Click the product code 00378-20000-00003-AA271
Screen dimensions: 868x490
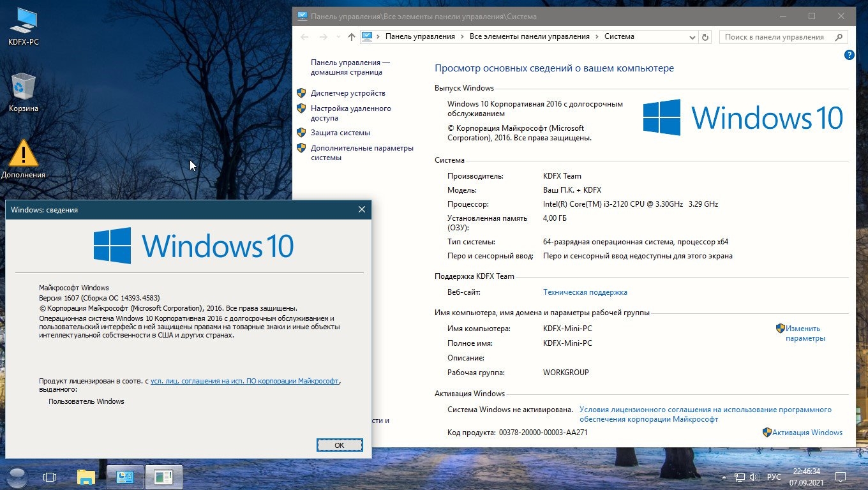543,433
